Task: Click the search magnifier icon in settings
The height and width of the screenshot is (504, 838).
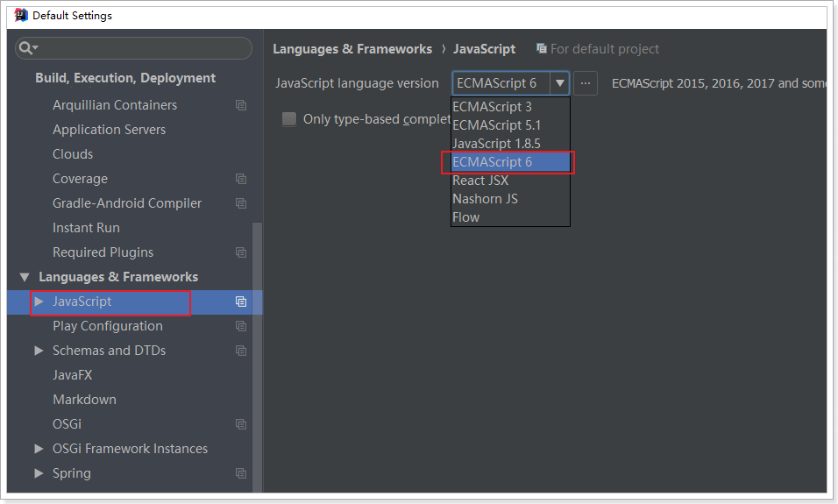Action: (x=27, y=48)
